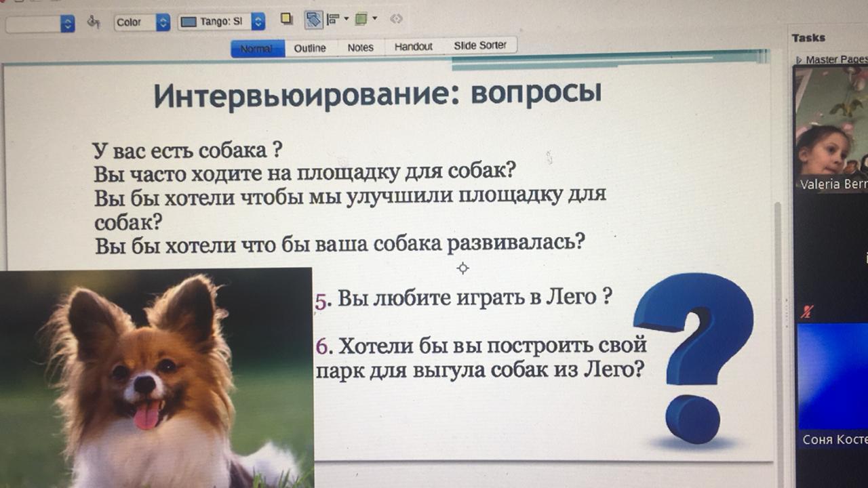This screenshot has width=868, height=488.
Task: Open the Notes view tab
Action: [360, 47]
